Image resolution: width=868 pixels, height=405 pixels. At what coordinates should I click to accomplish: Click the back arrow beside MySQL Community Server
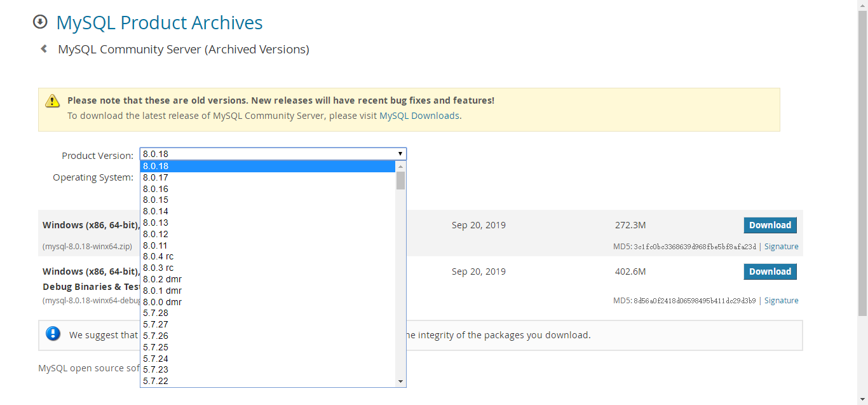tap(44, 49)
